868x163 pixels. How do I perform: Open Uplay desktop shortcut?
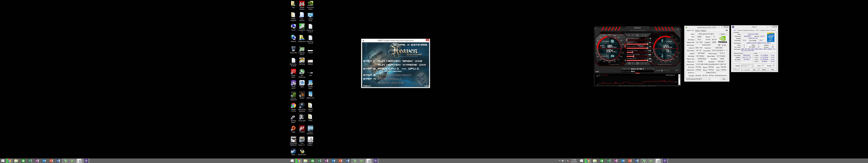pos(302,84)
